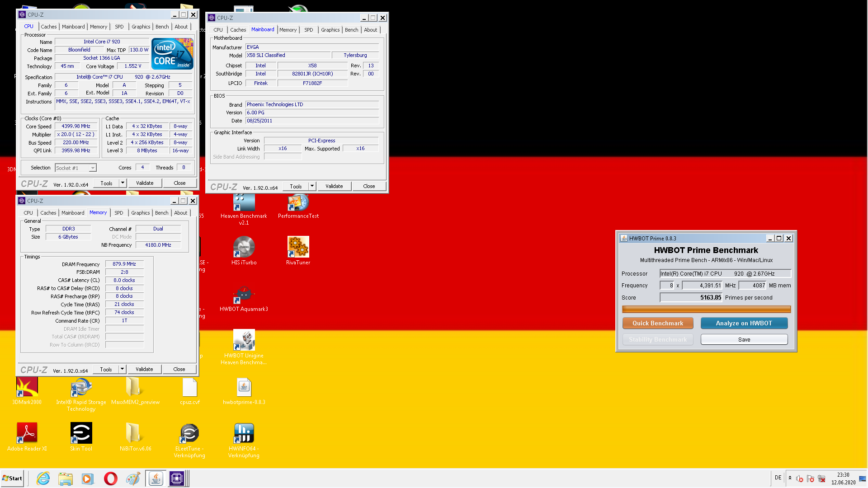Open Windows Explorer taskbar icon
This screenshot has width=868, height=488.
point(66,479)
